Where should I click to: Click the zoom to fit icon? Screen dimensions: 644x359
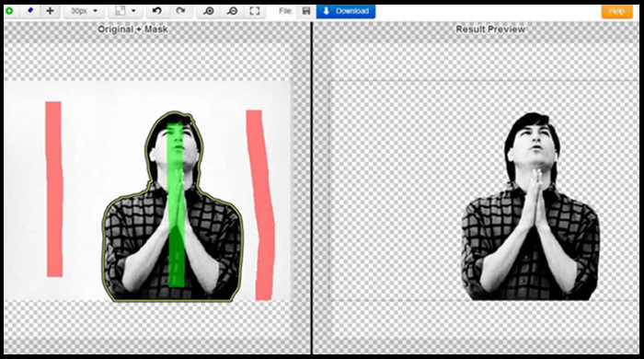255,11
